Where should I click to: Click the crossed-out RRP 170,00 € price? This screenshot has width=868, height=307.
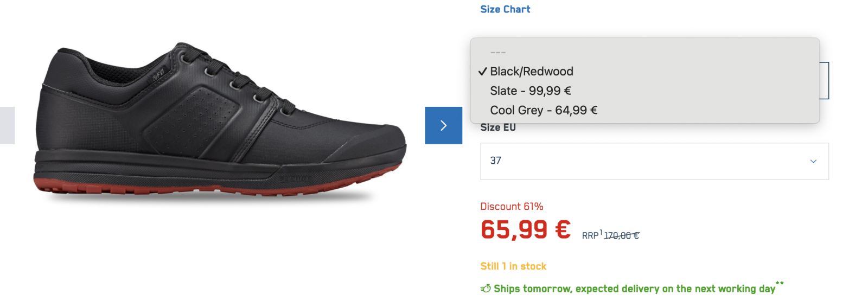(621, 235)
